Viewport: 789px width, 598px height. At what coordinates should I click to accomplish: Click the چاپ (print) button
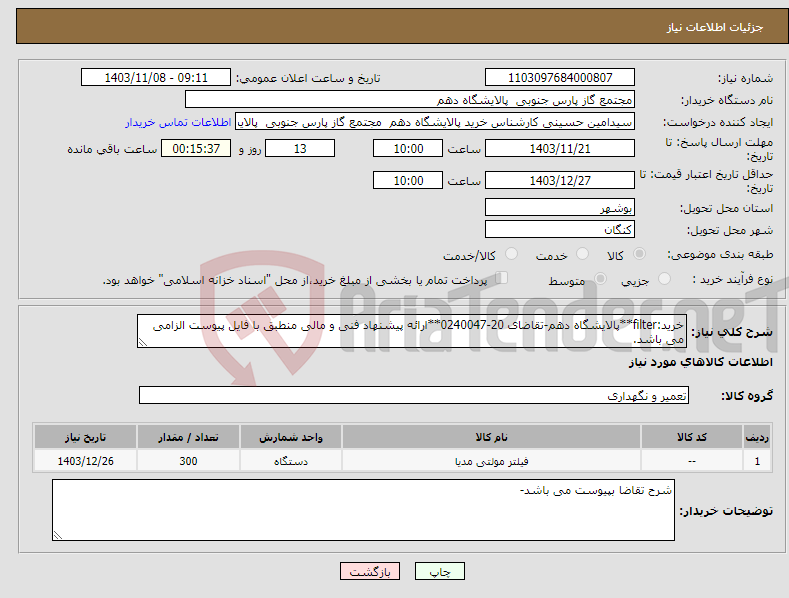pyautogui.click(x=439, y=571)
